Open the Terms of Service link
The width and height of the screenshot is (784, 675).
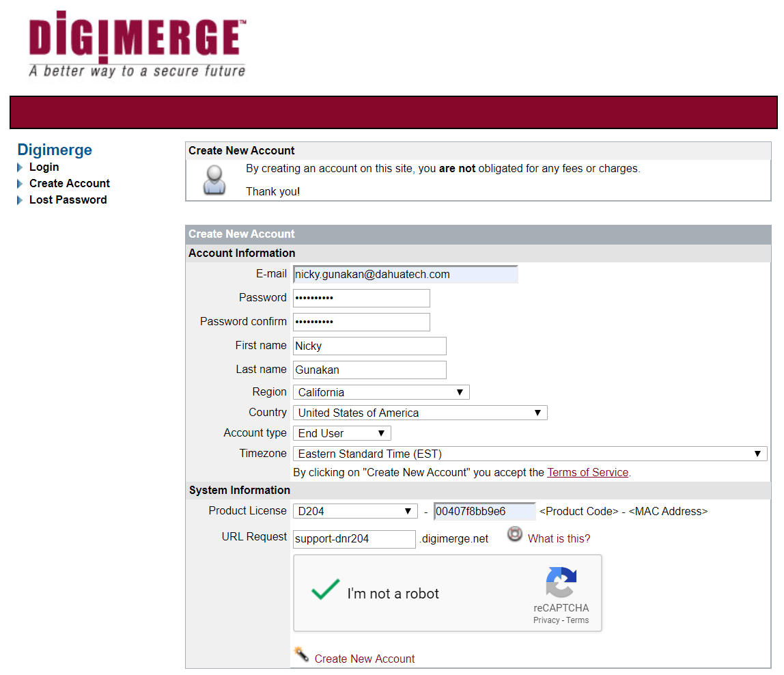pos(587,472)
